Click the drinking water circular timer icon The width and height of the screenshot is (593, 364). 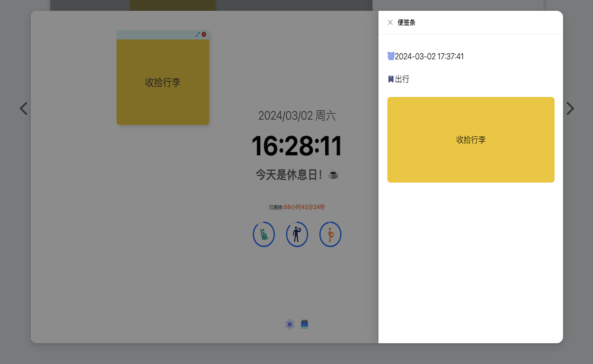tap(297, 234)
